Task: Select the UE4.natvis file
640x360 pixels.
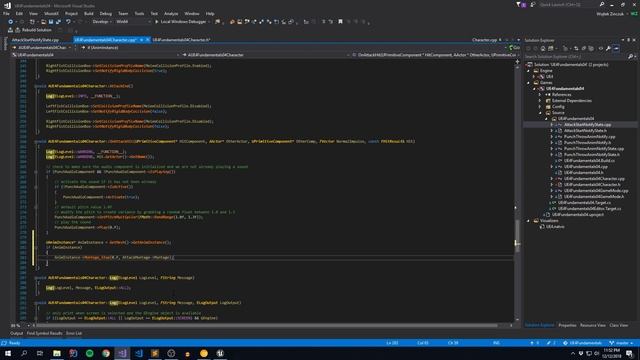Action: click(x=555, y=227)
